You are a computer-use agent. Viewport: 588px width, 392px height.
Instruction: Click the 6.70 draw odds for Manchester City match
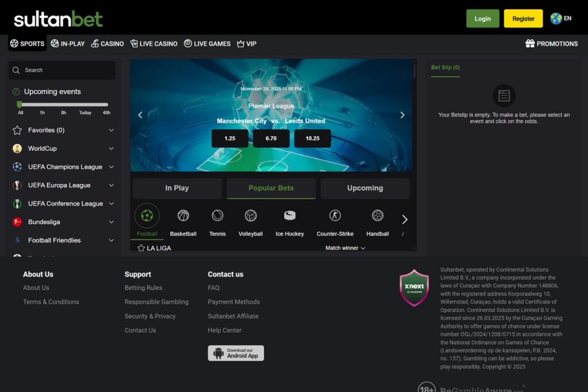271,138
